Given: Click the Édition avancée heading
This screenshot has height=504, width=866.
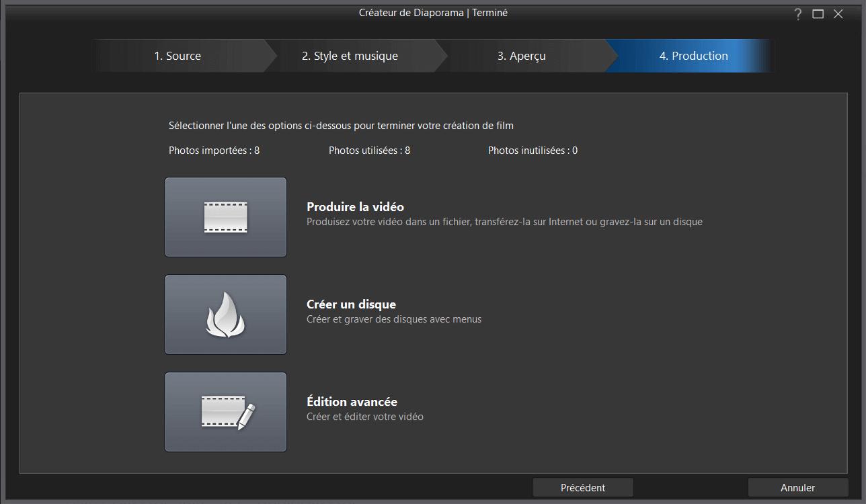Looking at the screenshot, I should tap(352, 402).
